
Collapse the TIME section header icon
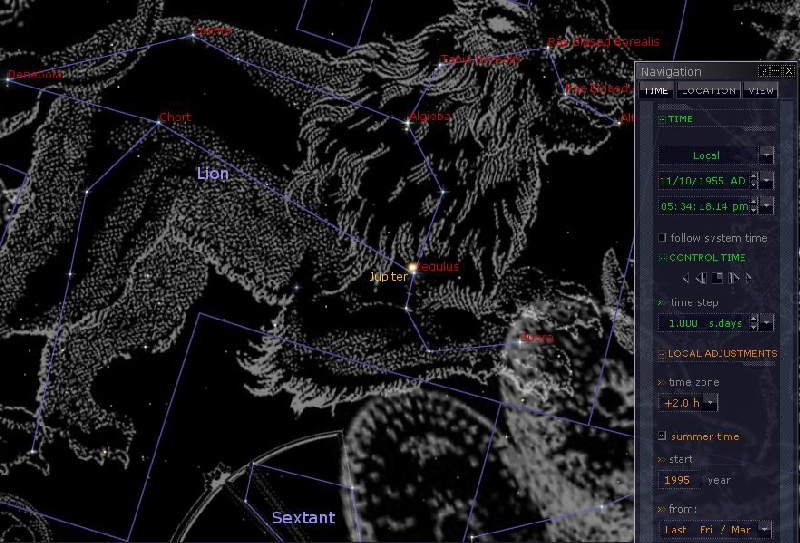pyautogui.click(x=662, y=119)
